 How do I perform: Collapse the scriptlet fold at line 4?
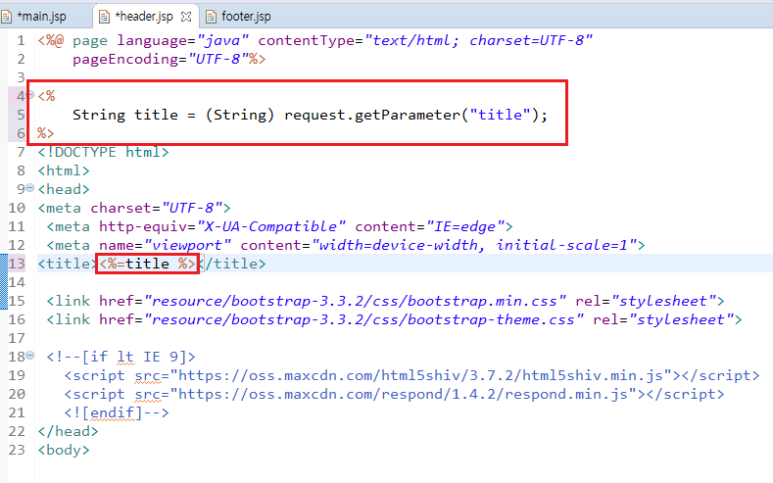[x=30, y=95]
